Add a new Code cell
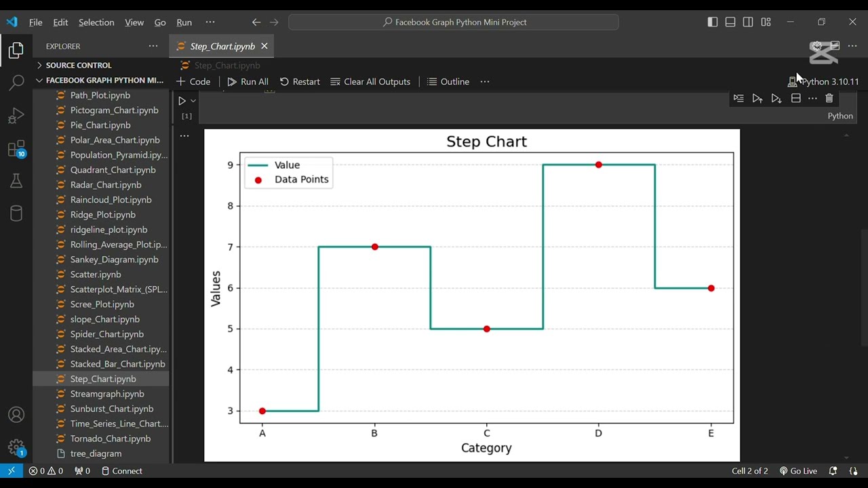Screen dimensions: 868x488 193,81
